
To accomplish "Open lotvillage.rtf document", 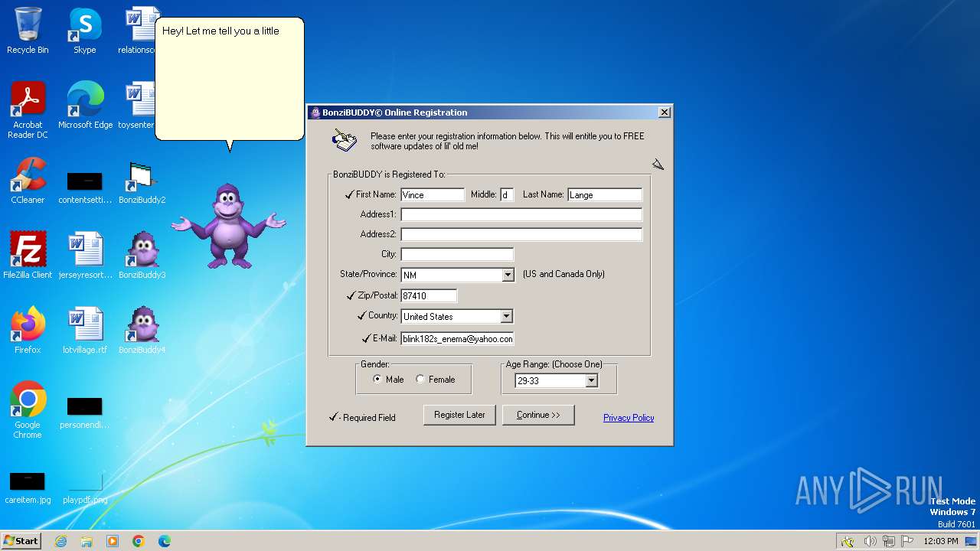I will (x=85, y=331).
